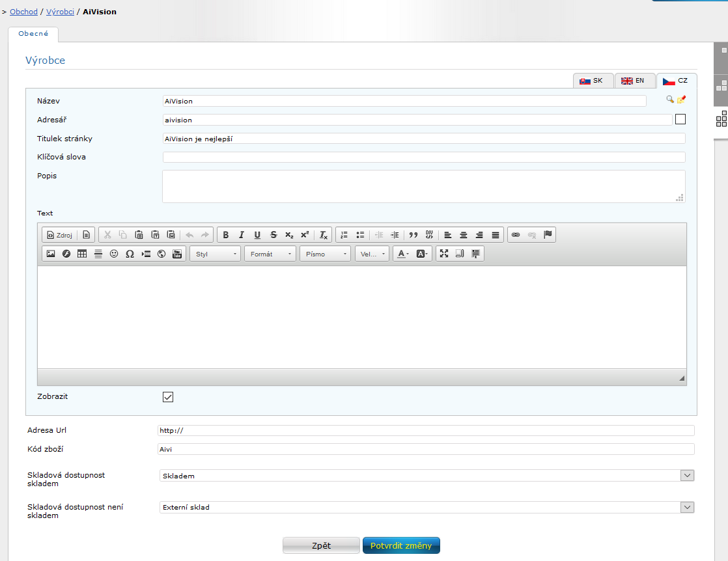728x561 pixels.
Task: Click the Remove Format icon
Action: point(324,235)
